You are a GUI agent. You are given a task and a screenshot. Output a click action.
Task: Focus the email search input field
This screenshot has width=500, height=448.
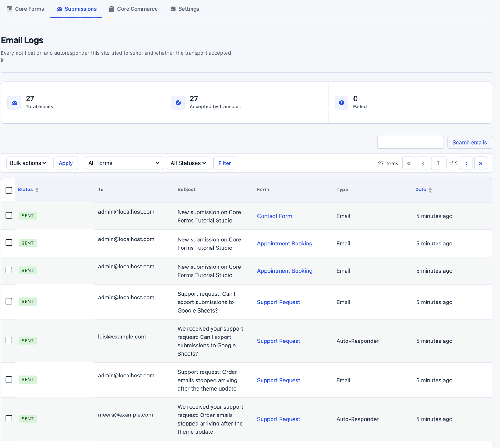411,142
